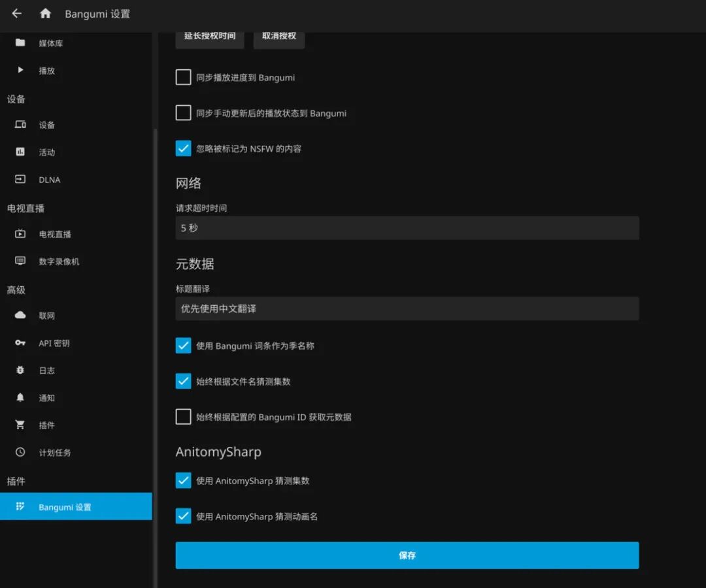706x588 pixels.
Task: Uncheck 始终根据文件名猜测集数
Action: [x=183, y=381]
